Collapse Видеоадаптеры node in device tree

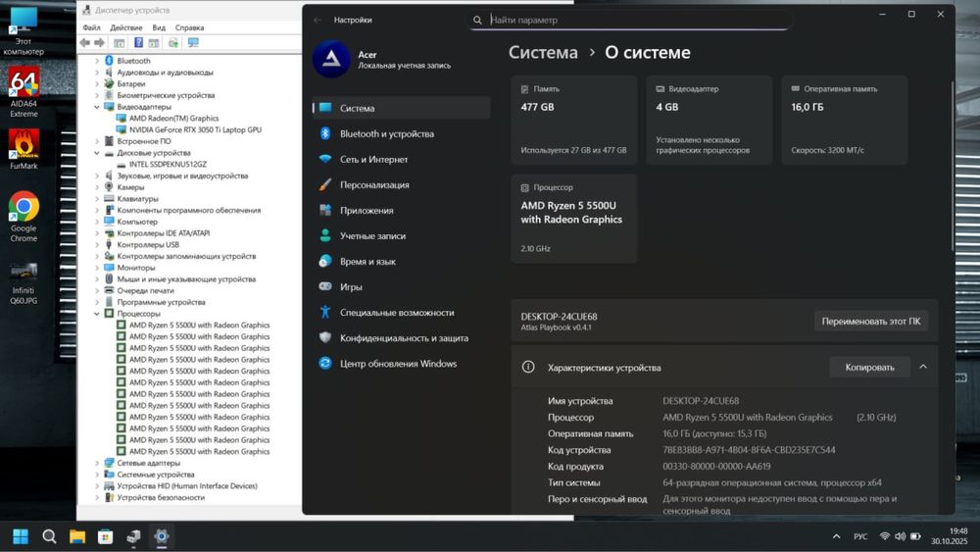97,107
